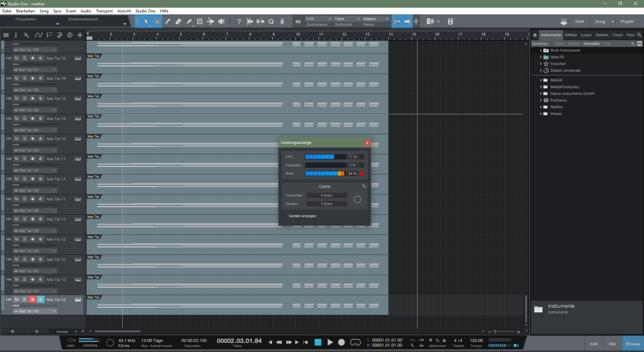The image size is (644, 352).
Task: Open the Adaptiv Raster dropdown
Action: pyautogui.click(x=375, y=19)
